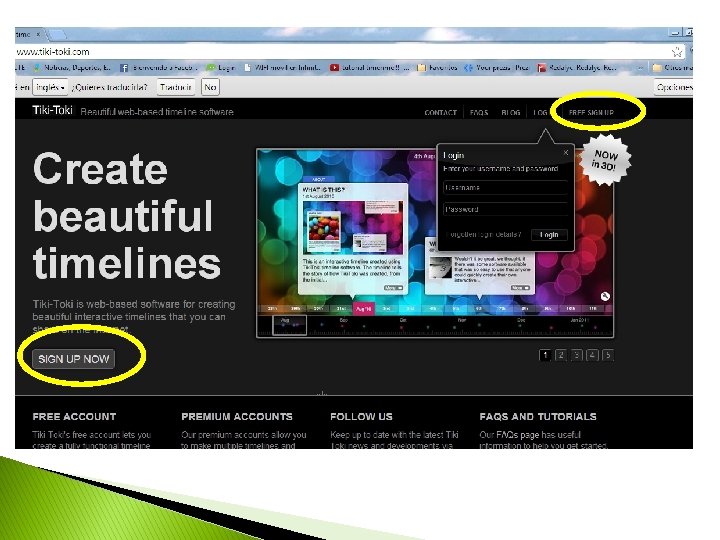Image resolution: width=720 pixels, height=540 pixels.
Task: Click the Password field
Action: [x=506, y=209]
